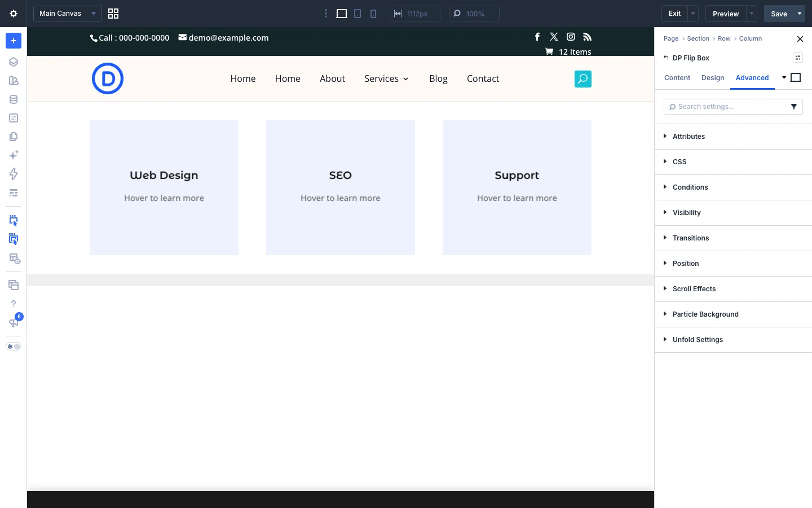Toggle the click-mode cursor icon below it
Screen dimensions: 812x508
pos(14,239)
